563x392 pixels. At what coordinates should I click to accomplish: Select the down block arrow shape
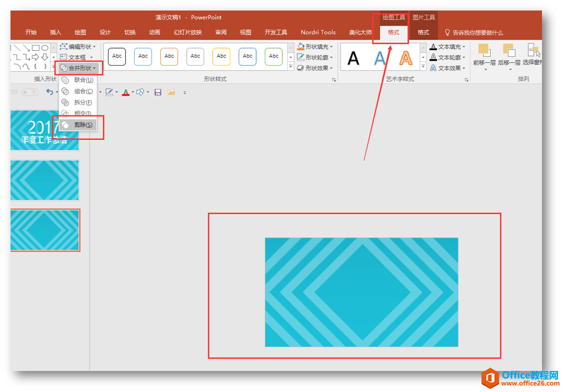coord(45,57)
